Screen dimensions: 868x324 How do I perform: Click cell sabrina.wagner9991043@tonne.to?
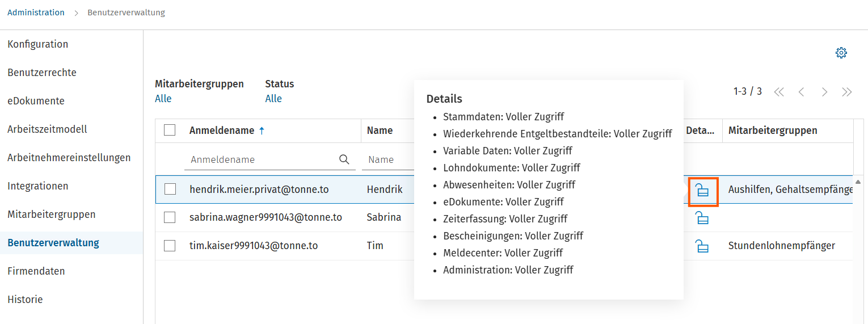(266, 217)
